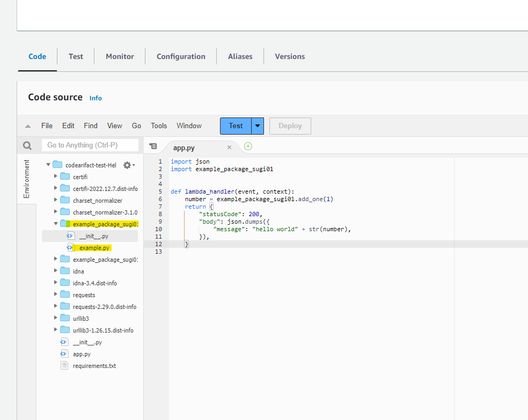Open the Code source Info link
This screenshot has width=528, height=420.
(x=96, y=98)
